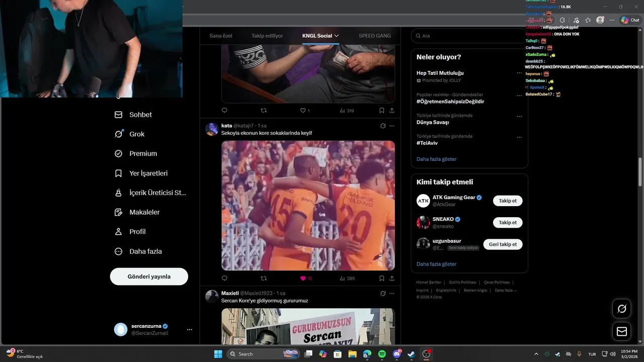Viewport: 644px width, 362px height.
Task: Open Gizlilik Politikası footer link
Action: point(462,283)
